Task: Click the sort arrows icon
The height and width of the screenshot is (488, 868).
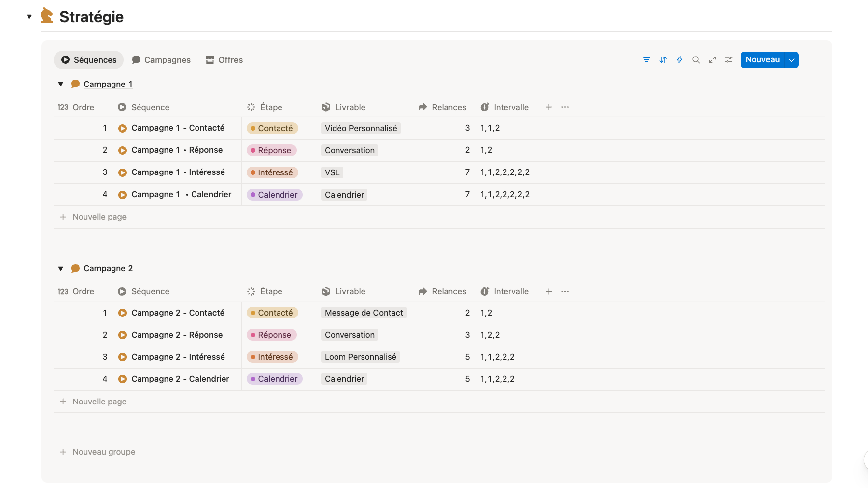Action: tap(663, 60)
